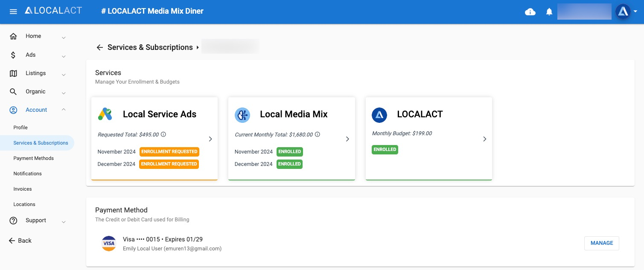Click the Manage payment method button

tap(602, 243)
